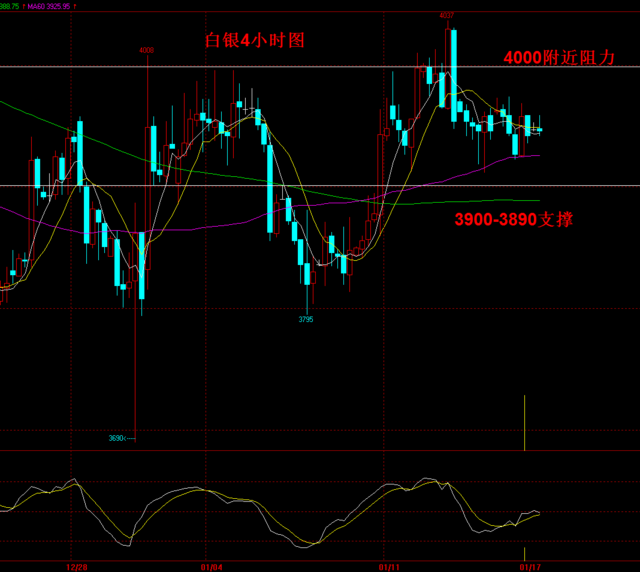Click the 4037 peak price label
Image resolution: width=640 pixels, height=572 pixels.
[x=446, y=16]
